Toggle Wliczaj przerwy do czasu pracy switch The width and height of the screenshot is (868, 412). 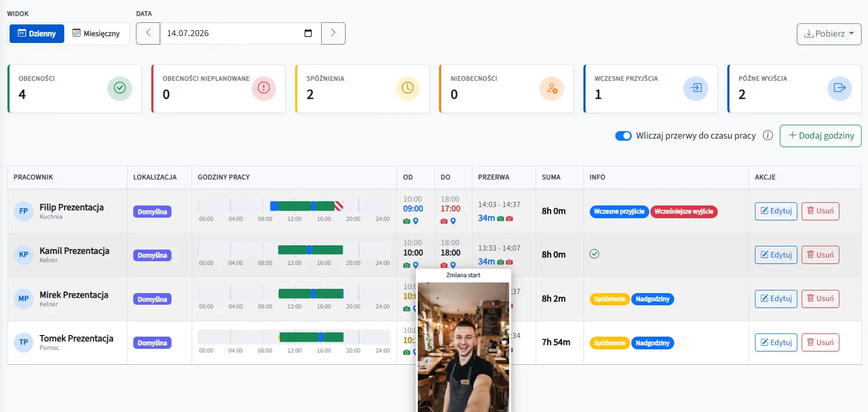pyautogui.click(x=623, y=136)
